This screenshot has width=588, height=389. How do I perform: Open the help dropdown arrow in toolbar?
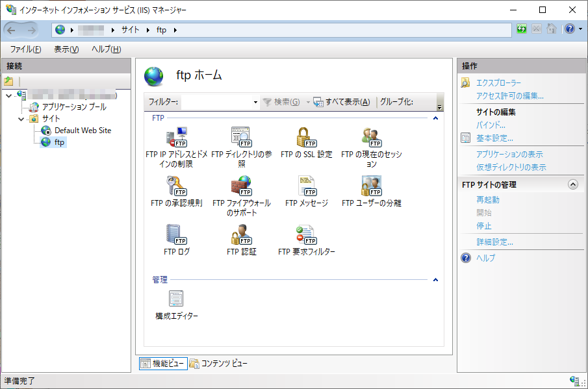(x=580, y=29)
